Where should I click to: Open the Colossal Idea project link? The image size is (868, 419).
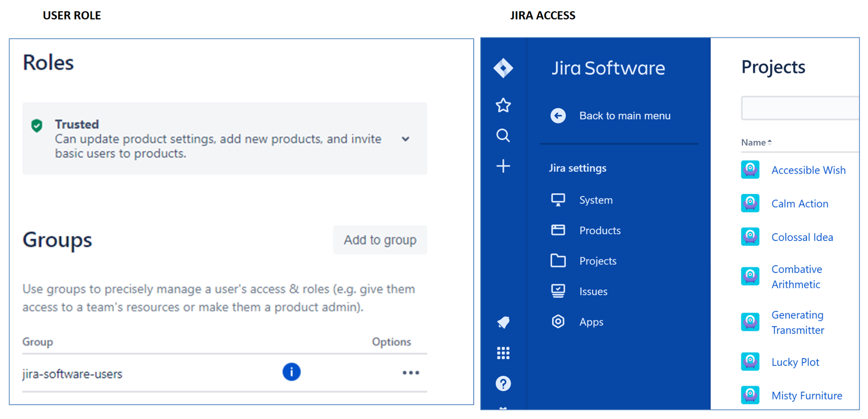802,237
